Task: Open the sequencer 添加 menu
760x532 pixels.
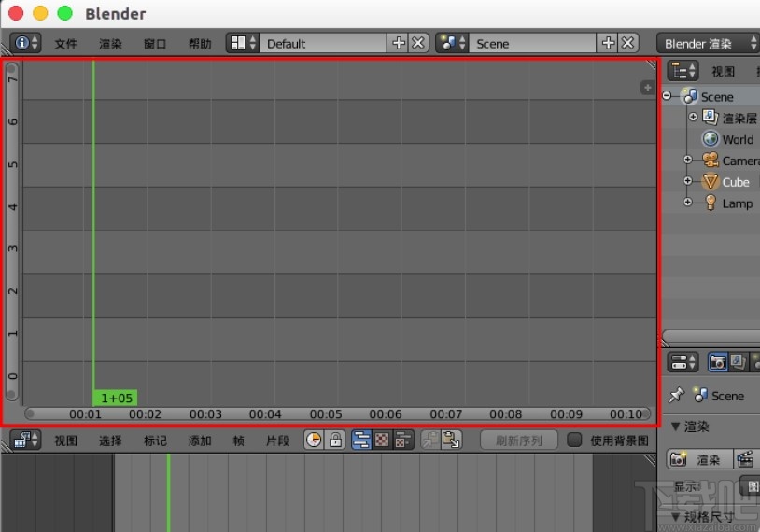Action: click(x=200, y=441)
